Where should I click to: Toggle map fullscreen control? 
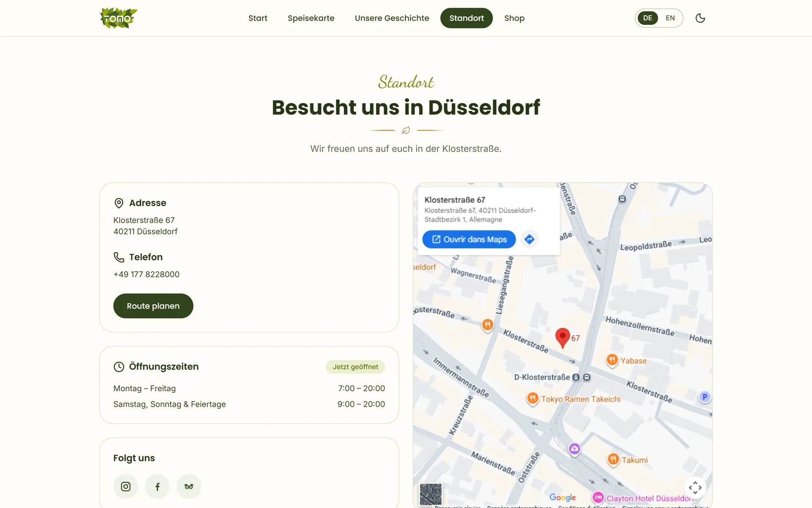point(695,488)
